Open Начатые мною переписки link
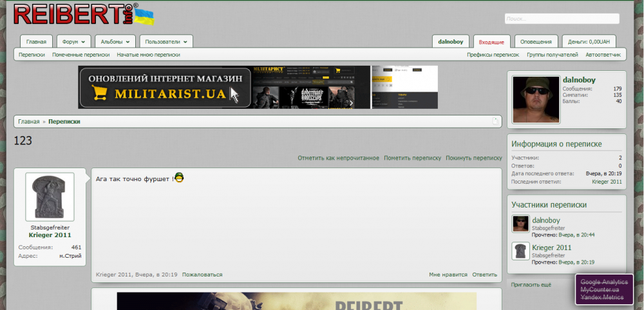The height and width of the screenshot is (310, 644). pyautogui.click(x=148, y=55)
